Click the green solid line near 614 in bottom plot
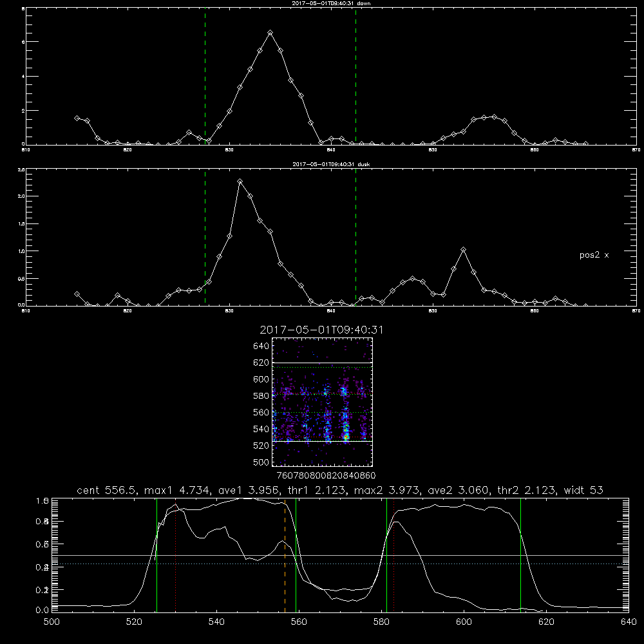Viewport: 644px width, 644px height. click(x=520, y=555)
